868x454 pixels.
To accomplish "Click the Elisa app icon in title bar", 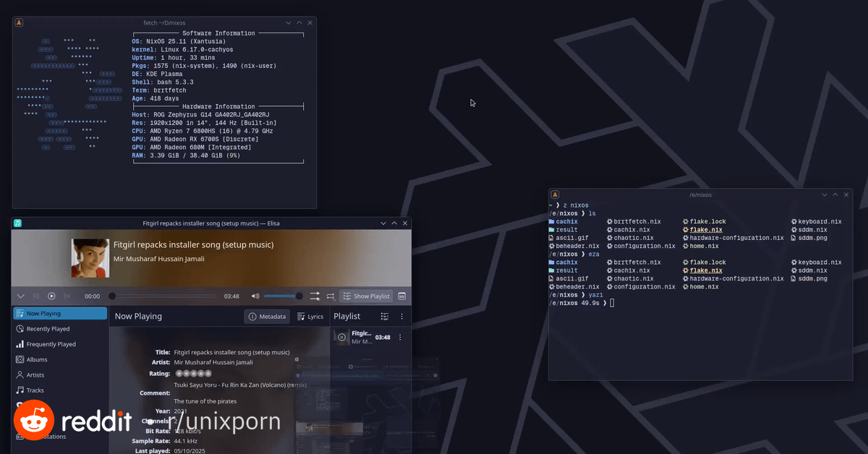I will 18,223.
